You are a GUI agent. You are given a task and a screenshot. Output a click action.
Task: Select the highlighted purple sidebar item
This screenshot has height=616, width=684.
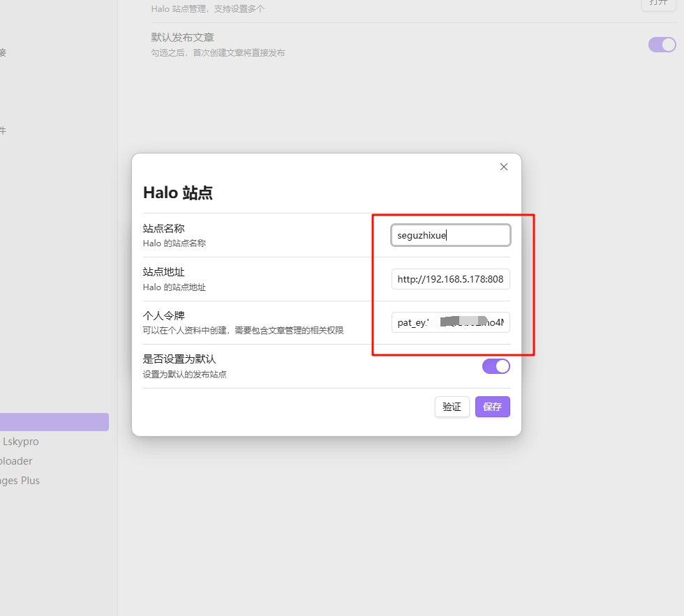[54, 422]
